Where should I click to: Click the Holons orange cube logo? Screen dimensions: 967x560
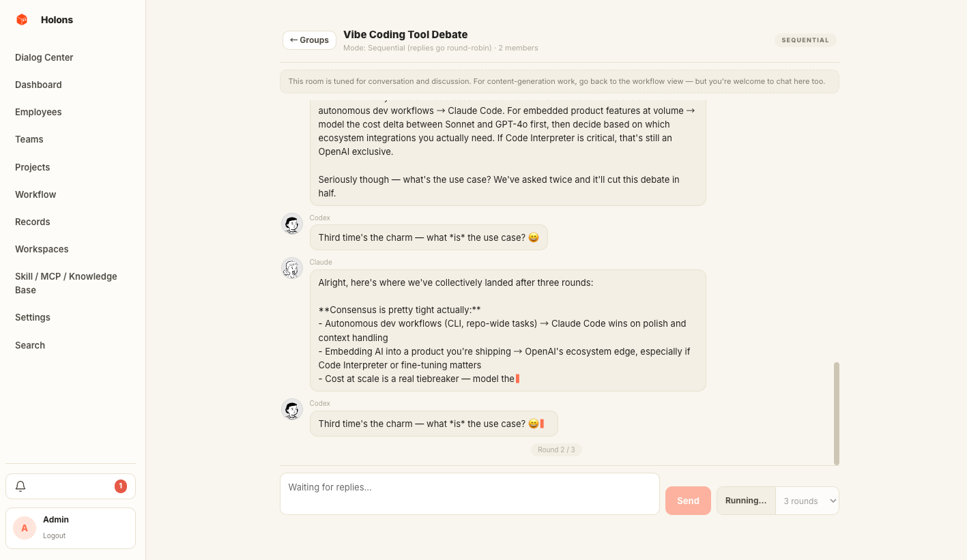[x=22, y=20]
